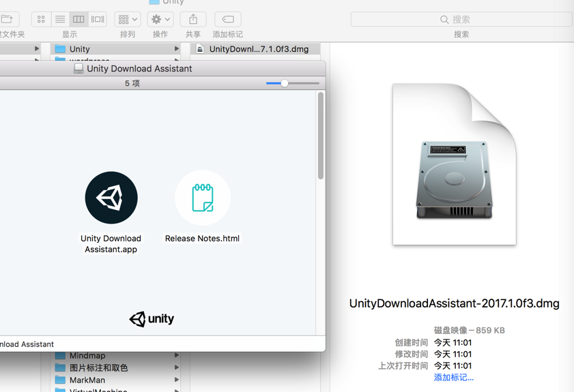
Task: Switch Finder to cover flow view
Action: pos(98,19)
